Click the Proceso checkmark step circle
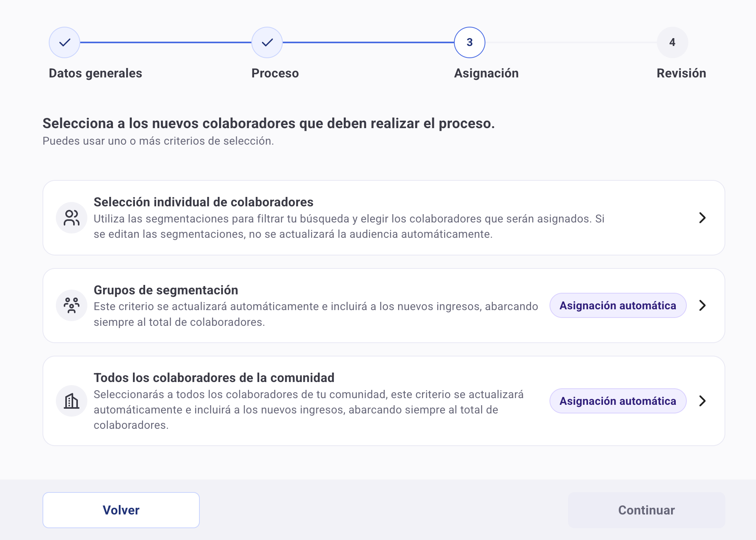 [x=267, y=42]
